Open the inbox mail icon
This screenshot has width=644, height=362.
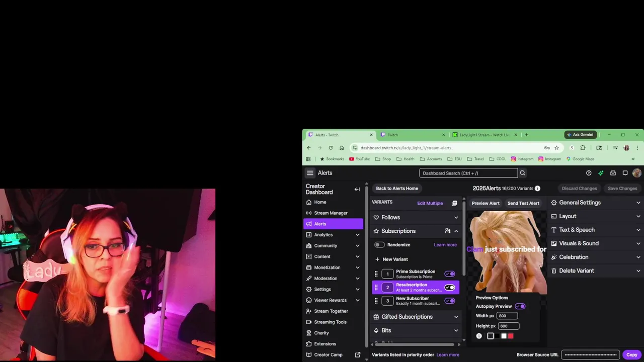(x=613, y=173)
